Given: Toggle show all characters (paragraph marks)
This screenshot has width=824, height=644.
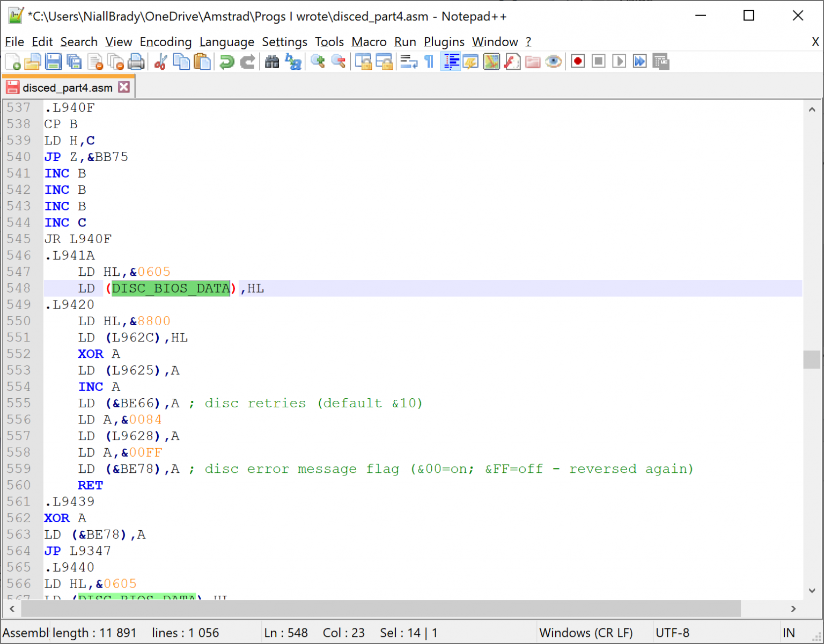Looking at the screenshot, I should point(429,61).
